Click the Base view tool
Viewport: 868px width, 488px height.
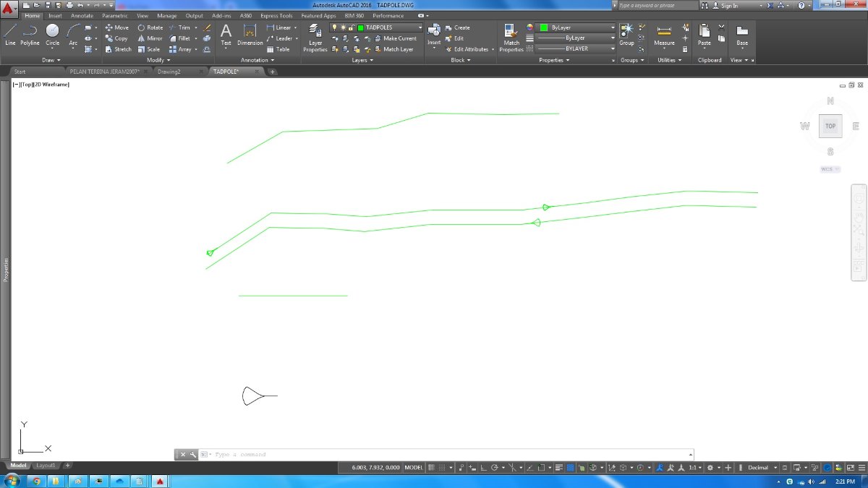(x=742, y=34)
